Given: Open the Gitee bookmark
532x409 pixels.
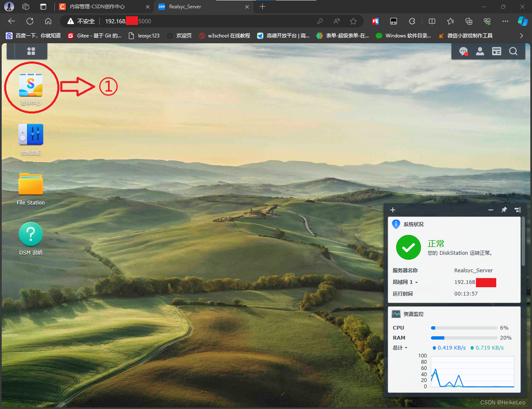Looking at the screenshot, I should [x=94, y=36].
